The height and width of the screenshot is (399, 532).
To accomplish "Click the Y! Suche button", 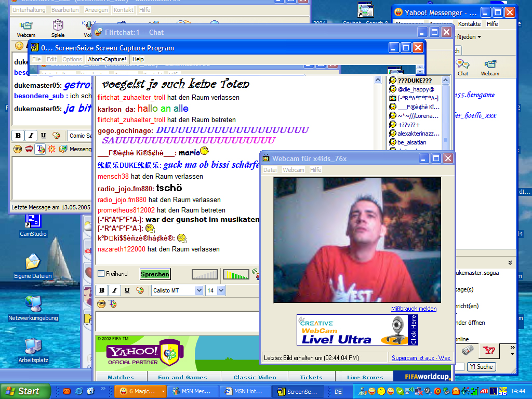I will coord(482,367).
